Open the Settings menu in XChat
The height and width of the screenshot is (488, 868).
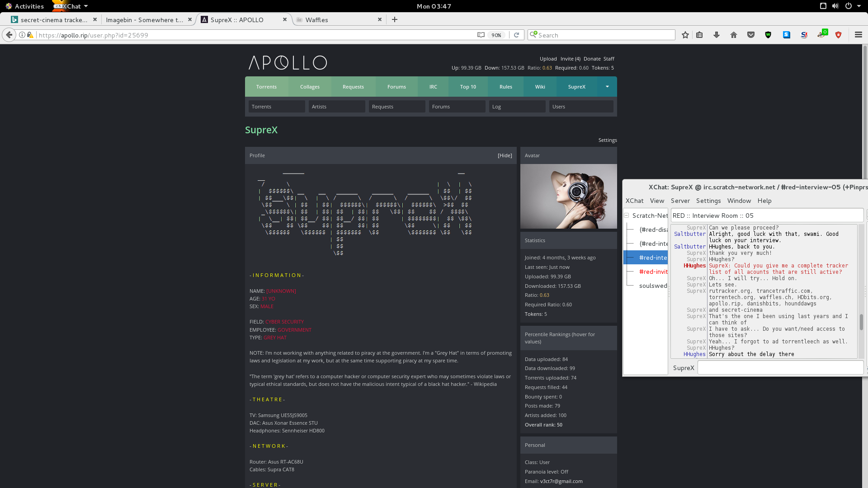(x=708, y=201)
